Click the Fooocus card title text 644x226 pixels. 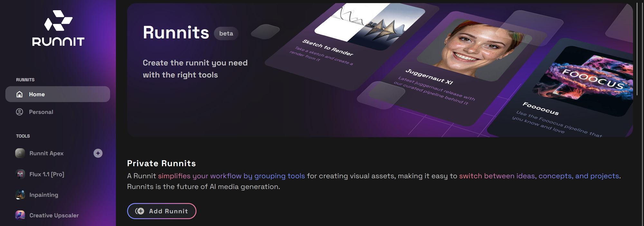coord(541,108)
